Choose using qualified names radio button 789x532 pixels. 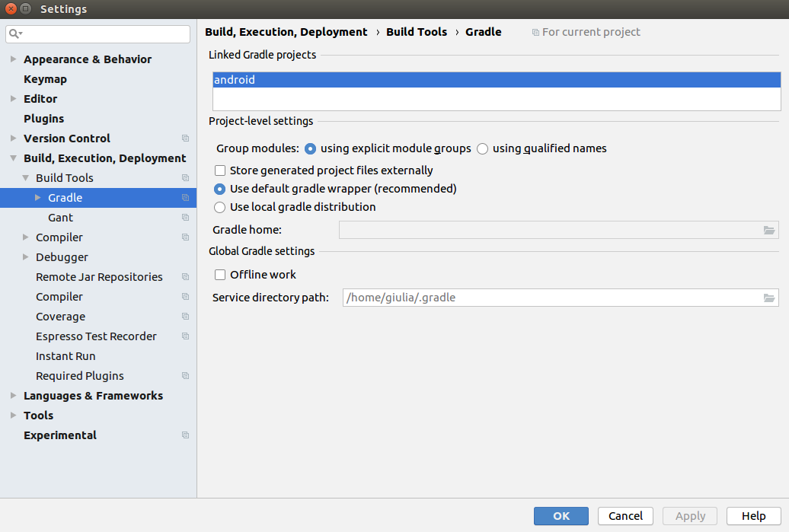483,149
